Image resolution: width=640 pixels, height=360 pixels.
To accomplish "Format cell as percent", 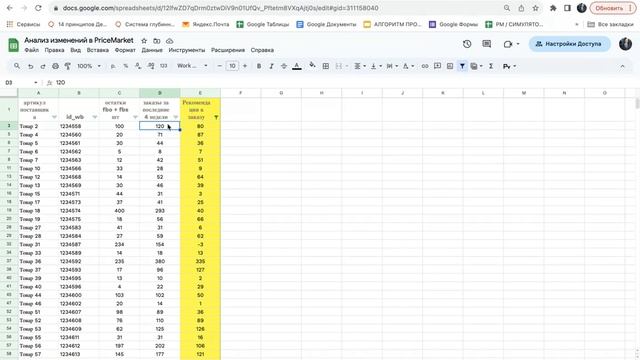I will (x=126, y=66).
